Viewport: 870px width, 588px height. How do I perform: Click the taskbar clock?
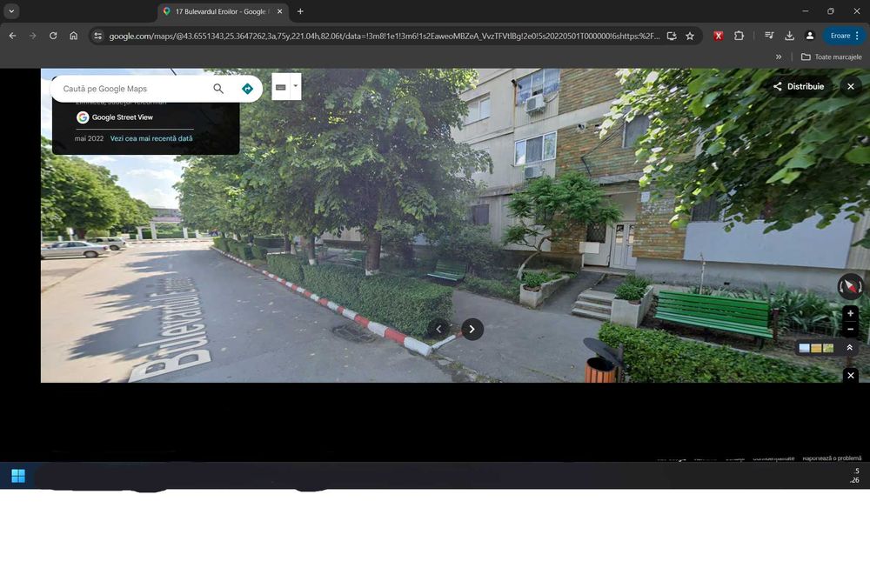(855, 476)
